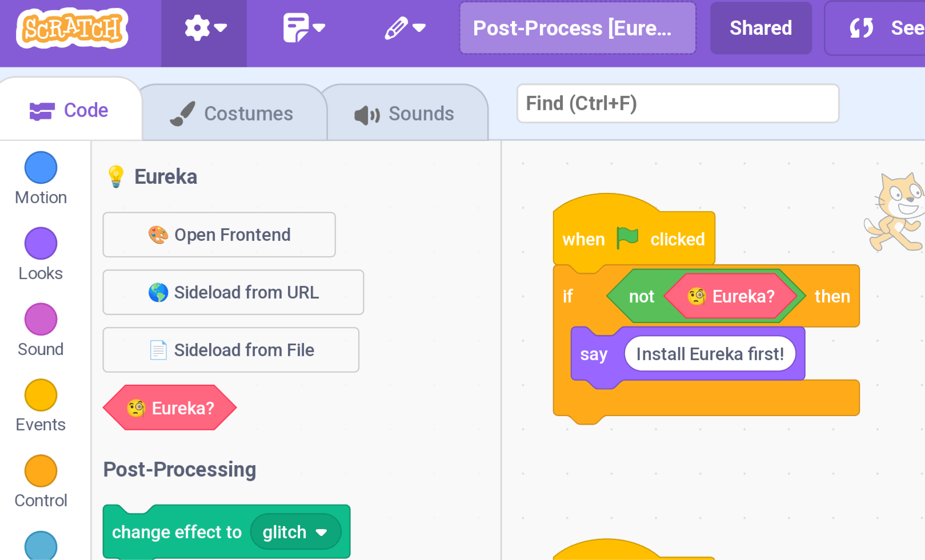Open the File menu dropdown
Image resolution: width=925 pixels, height=560 pixels.
click(304, 28)
